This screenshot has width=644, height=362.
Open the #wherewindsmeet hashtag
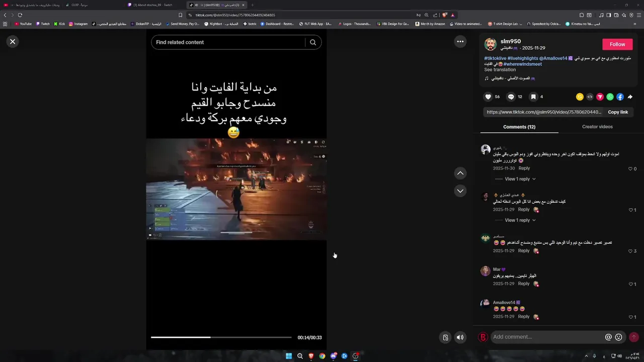point(522,64)
